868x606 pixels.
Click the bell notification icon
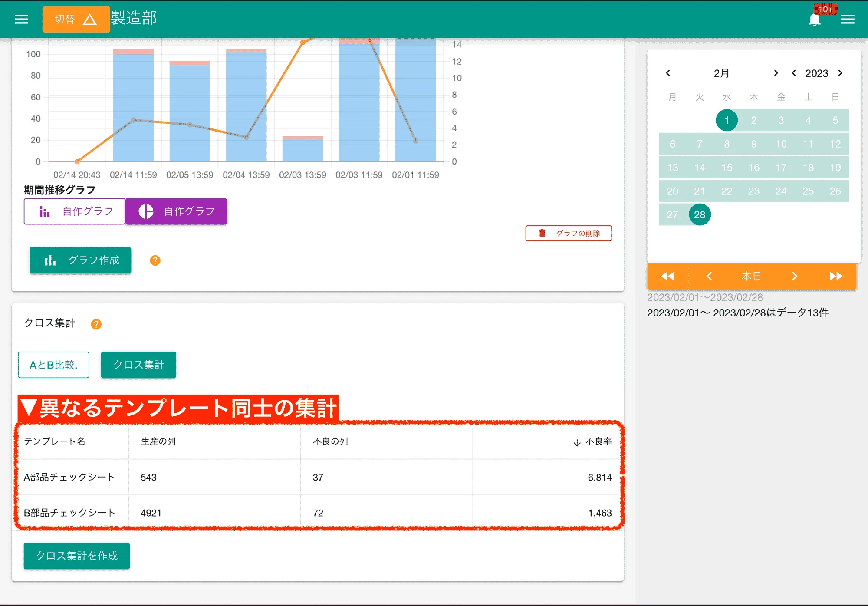pos(815,19)
